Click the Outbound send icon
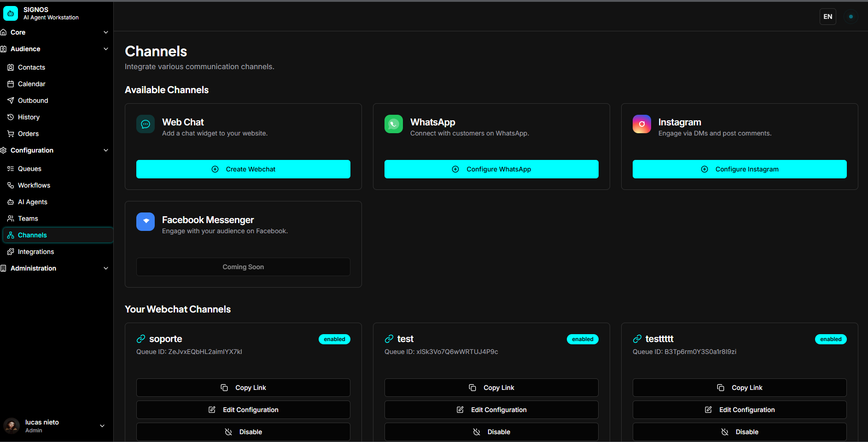 (11, 100)
